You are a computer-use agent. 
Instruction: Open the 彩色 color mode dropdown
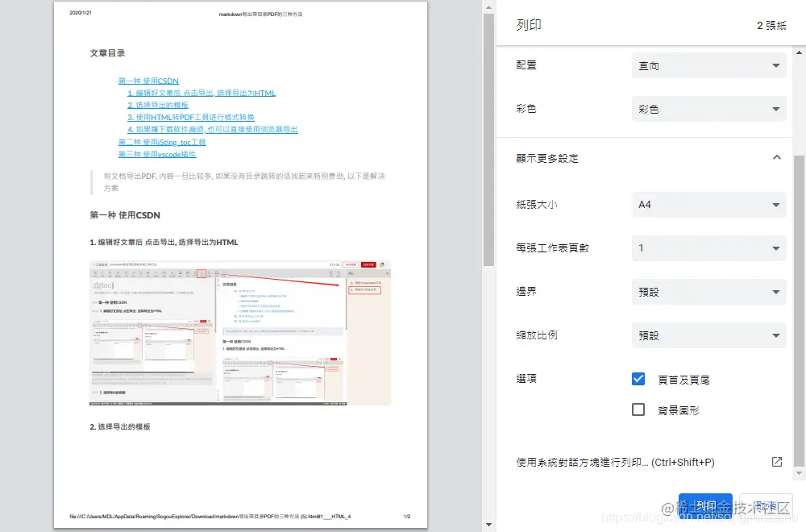coord(708,109)
